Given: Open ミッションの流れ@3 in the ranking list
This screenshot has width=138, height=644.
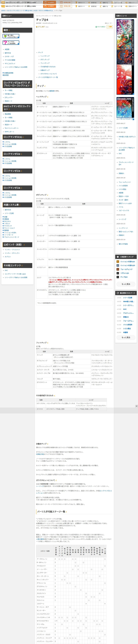Looking at the screenshot, I should pos(128,266).
